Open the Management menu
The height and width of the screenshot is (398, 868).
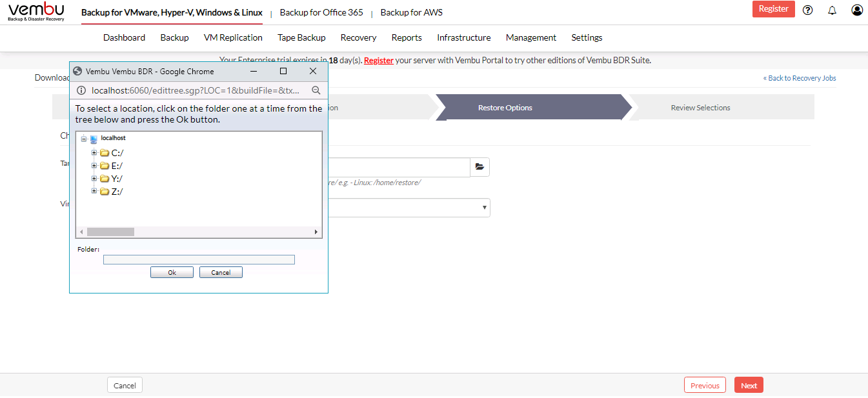[x=531, y=37]
